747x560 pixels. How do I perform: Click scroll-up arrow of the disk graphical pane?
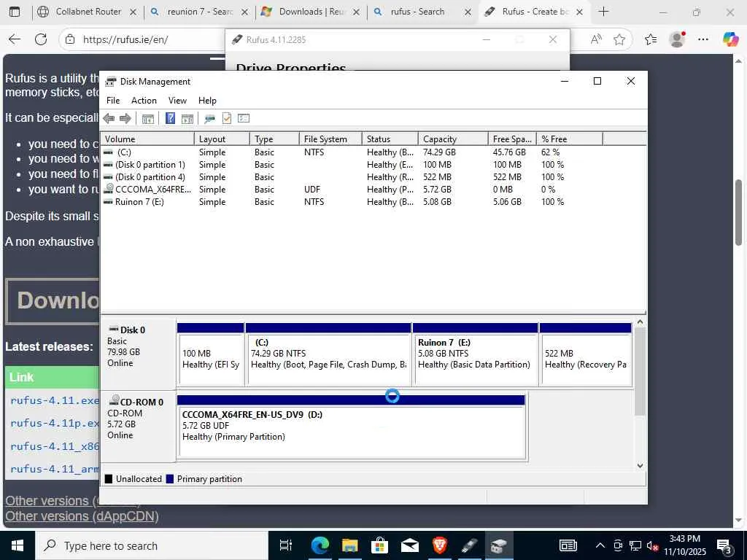click(x=640, y=322)
